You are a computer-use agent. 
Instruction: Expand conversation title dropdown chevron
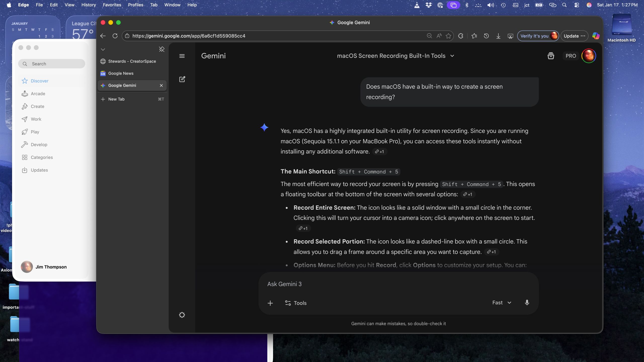(452, 56)
